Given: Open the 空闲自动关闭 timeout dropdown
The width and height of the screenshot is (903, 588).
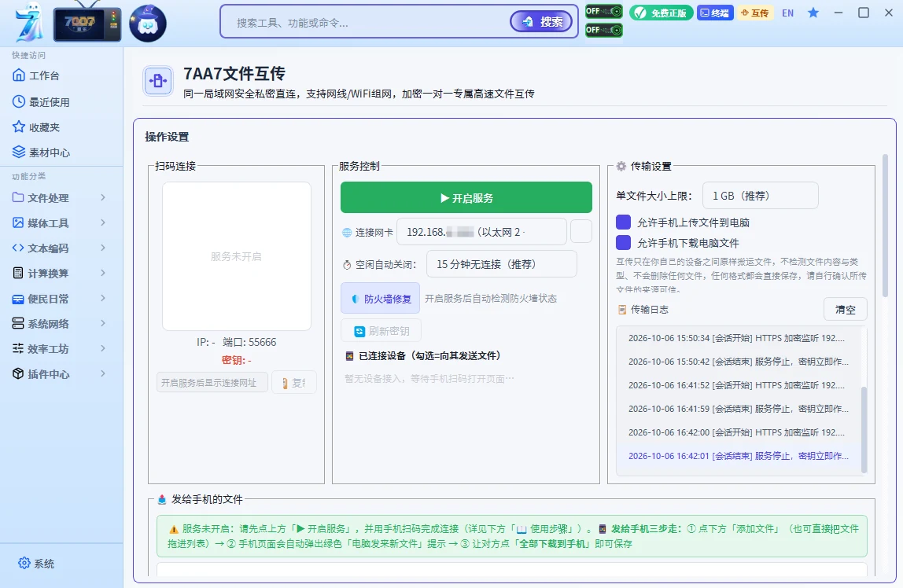Looking at the screenshot, I should click(502, 264).
